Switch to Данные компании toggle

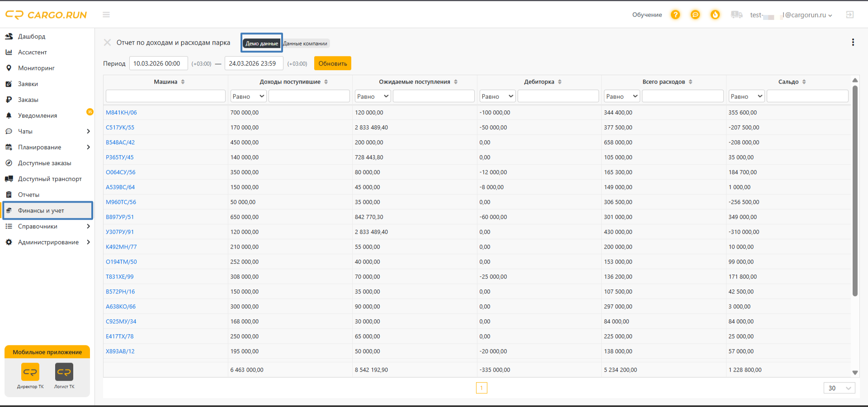point(305,43)
